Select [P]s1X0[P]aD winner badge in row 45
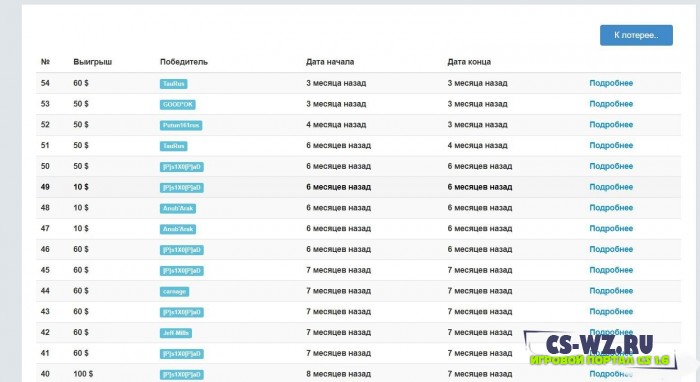The image size is (700, 382). point(182,270)
